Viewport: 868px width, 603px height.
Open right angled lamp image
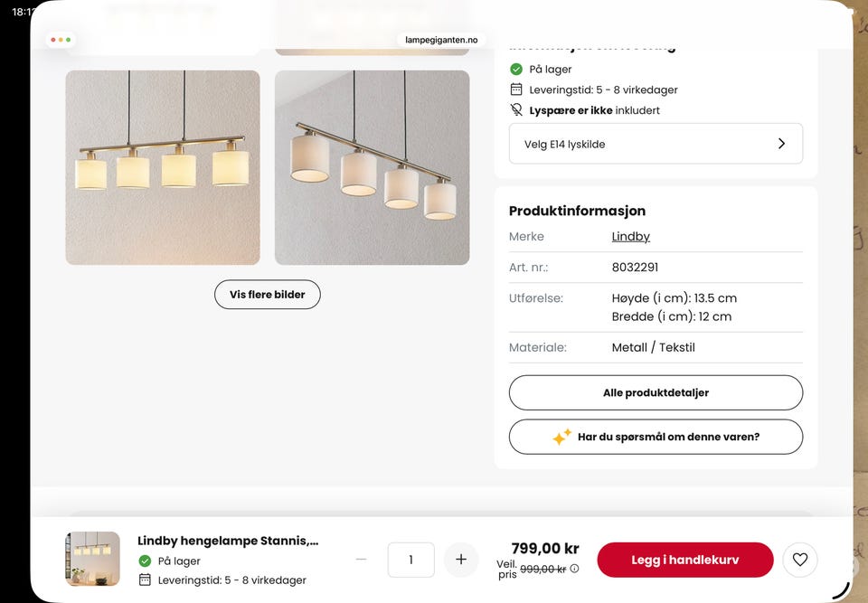pyautogui.click(x=372, y=167)
